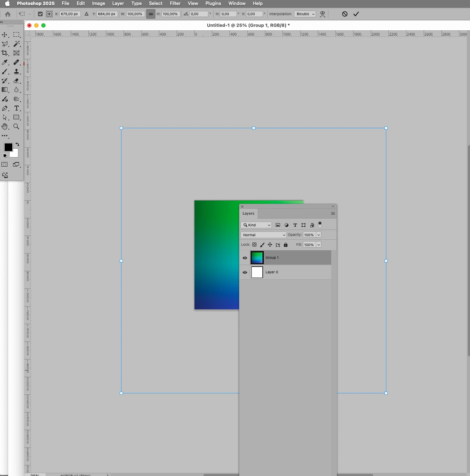Swap foreground and background colors
The height and width of the screenshot is (476, 470).
click(17, 144)
